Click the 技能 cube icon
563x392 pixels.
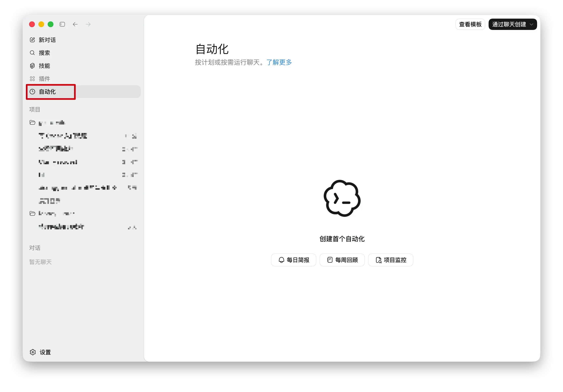click(x=32, y=66)
